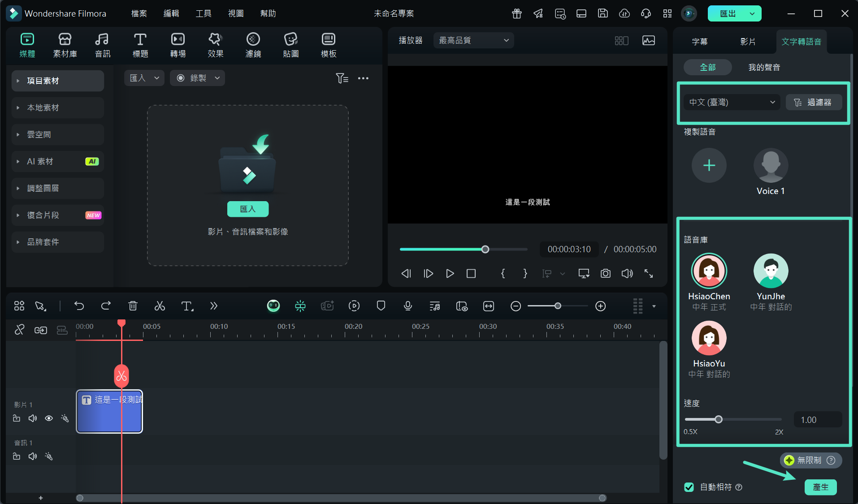
Task: Open the 素材庫 stock library
Action: (65, 45)
